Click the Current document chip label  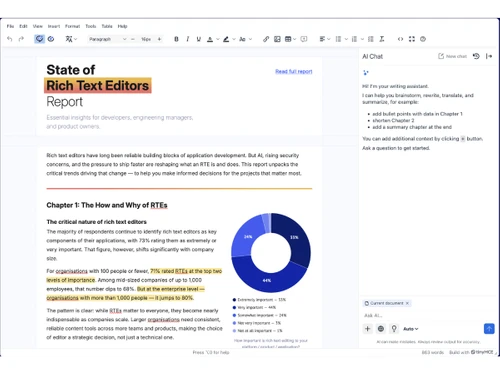[387, 303]
